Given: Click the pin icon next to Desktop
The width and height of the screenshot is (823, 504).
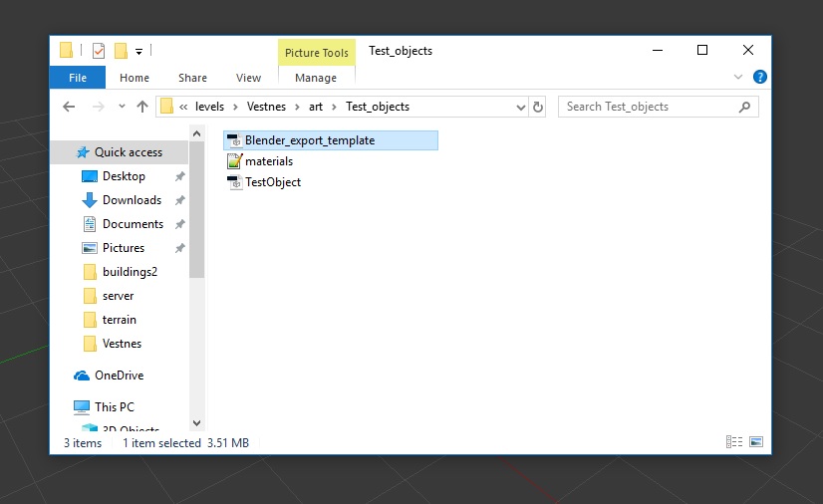Looking at the screenshot, I should [180, 176].
